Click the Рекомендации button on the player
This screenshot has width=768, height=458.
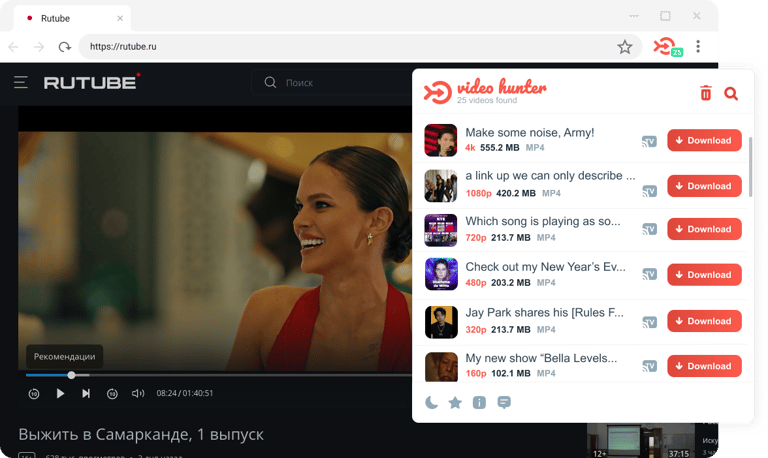(x=65, y=357)
